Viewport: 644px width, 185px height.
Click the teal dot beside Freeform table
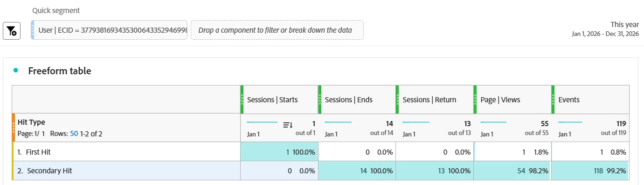pos(16,71)
